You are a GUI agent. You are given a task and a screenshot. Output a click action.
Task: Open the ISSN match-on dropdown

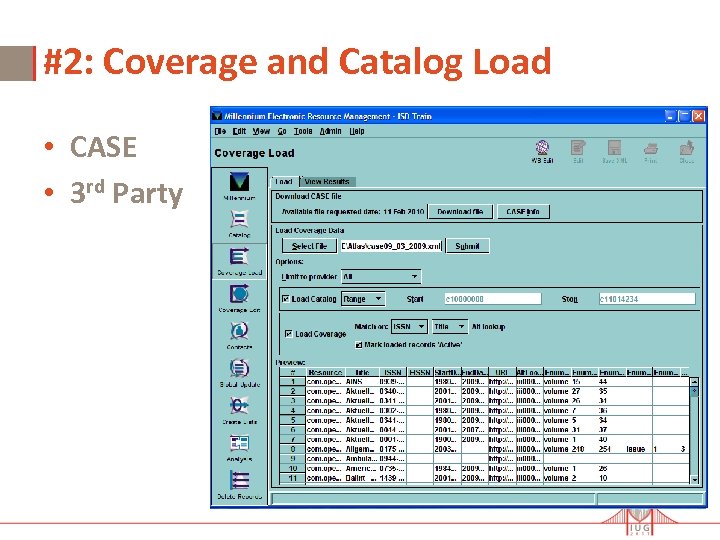point(409,326)
